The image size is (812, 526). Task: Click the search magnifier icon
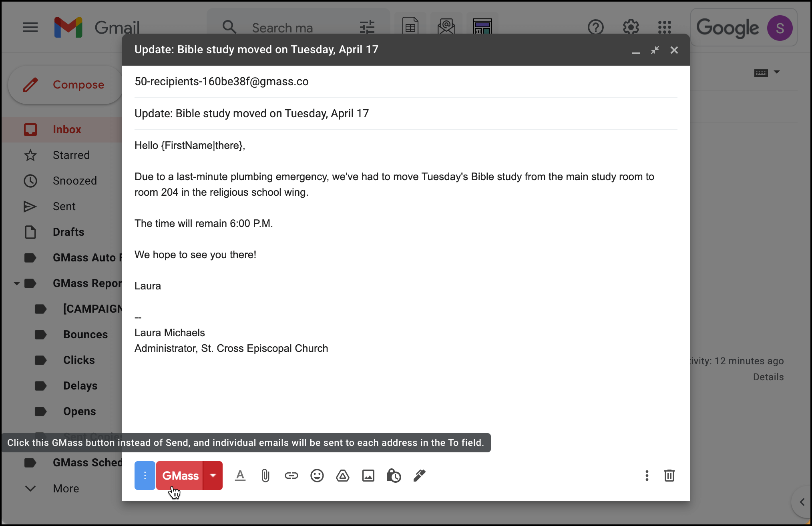click(229, 28)
